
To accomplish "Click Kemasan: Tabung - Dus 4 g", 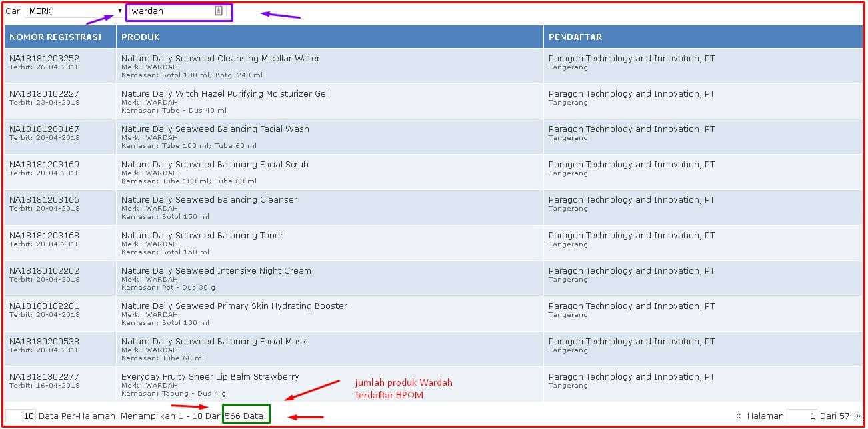I will point(173,394).
